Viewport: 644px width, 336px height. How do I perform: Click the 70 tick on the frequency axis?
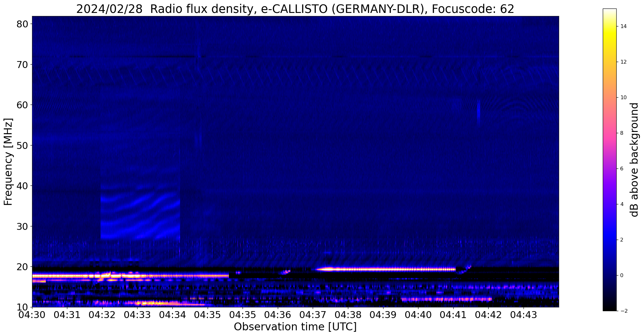point(23,65)
